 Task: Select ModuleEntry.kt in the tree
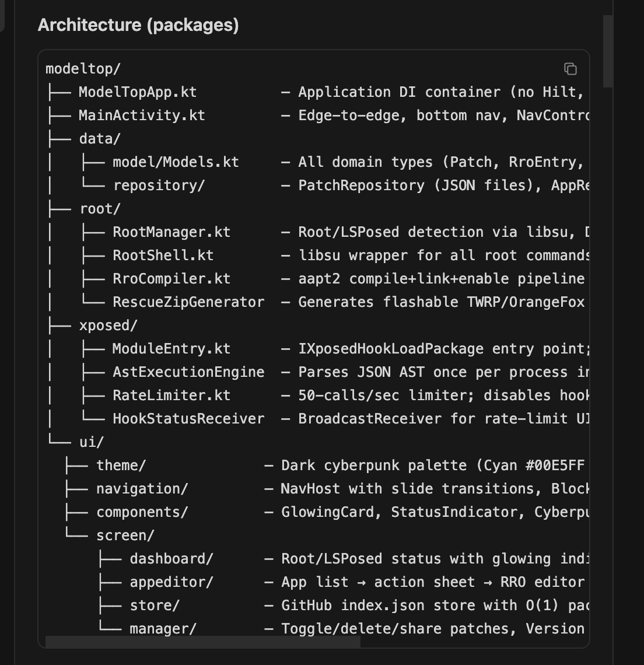171,349
